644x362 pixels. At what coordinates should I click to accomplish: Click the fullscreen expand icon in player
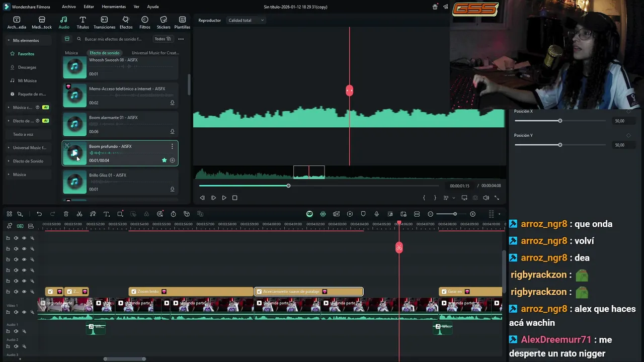point(497,198)
